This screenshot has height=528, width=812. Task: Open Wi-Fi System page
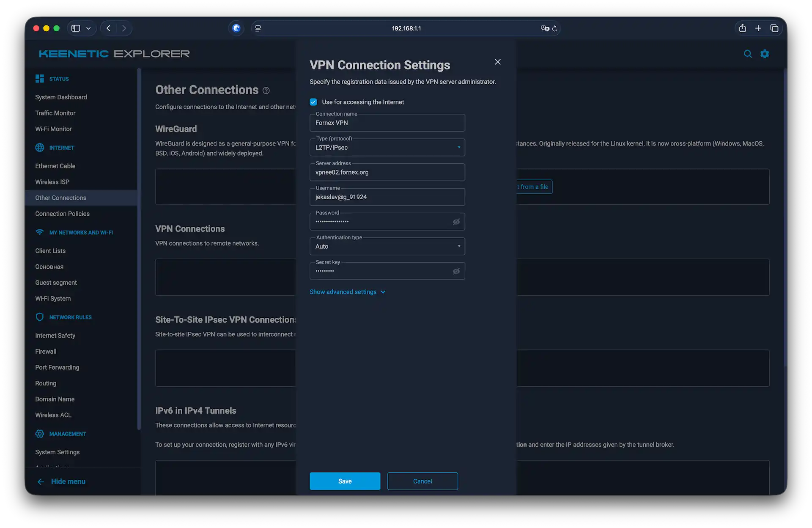[x=53, y=299]
